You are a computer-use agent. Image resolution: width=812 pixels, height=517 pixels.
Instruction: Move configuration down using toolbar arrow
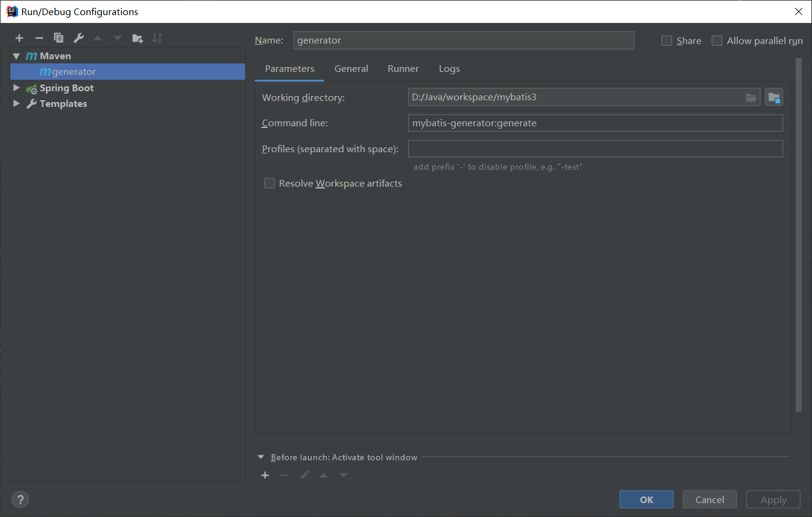(x=118, y=38)
